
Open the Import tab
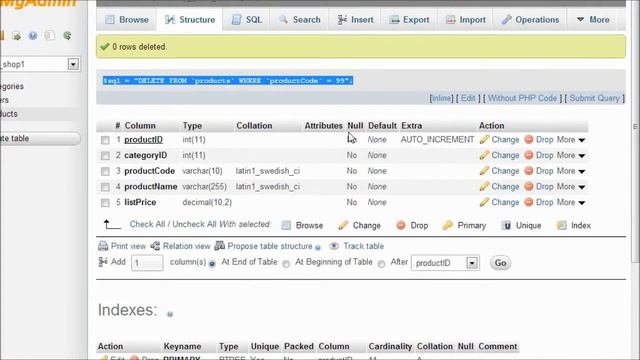466,20
